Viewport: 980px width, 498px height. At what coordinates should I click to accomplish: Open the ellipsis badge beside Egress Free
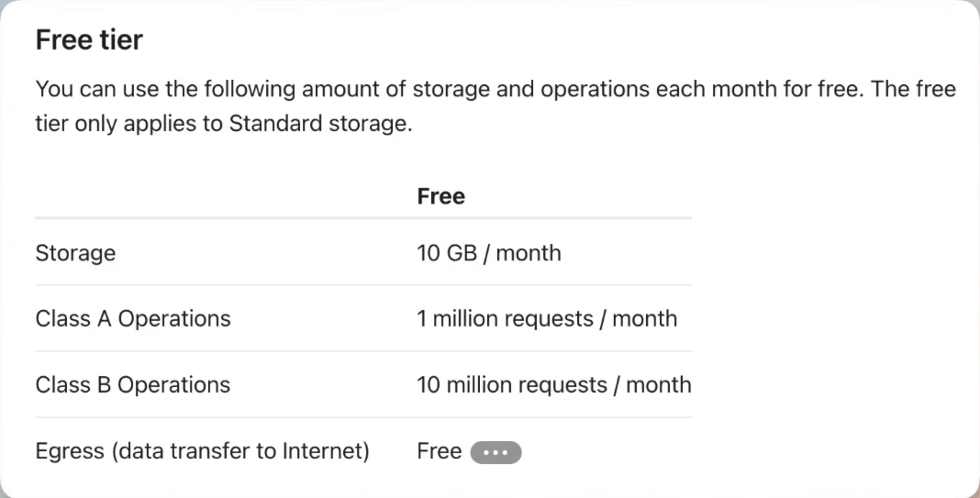(496, 452)
